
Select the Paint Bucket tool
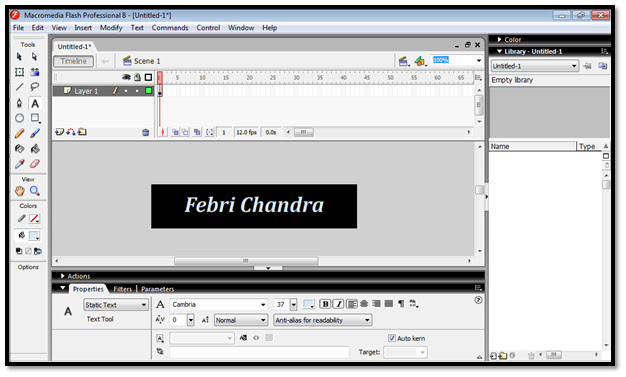tap(35, 149)
